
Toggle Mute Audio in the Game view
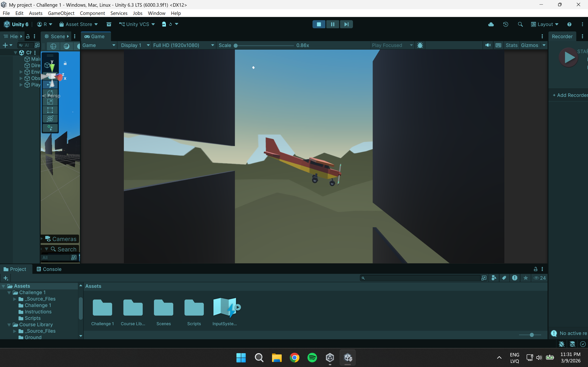(488, 45)
